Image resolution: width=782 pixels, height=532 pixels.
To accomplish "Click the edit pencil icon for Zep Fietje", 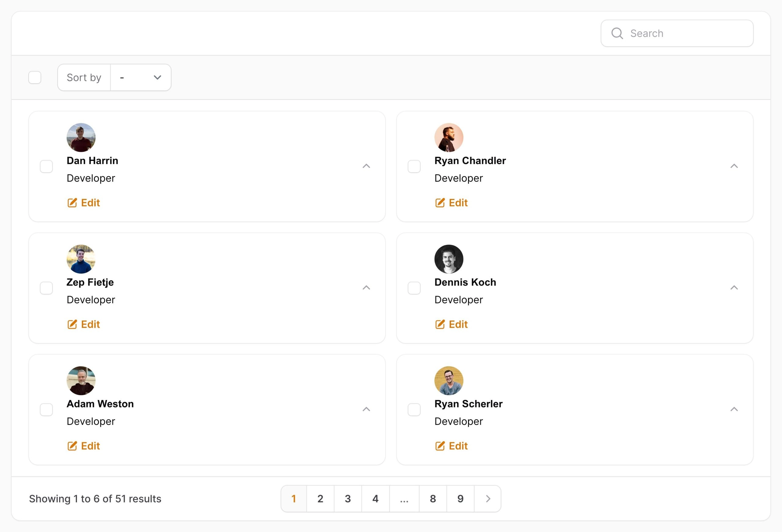I will pos(72,324).
